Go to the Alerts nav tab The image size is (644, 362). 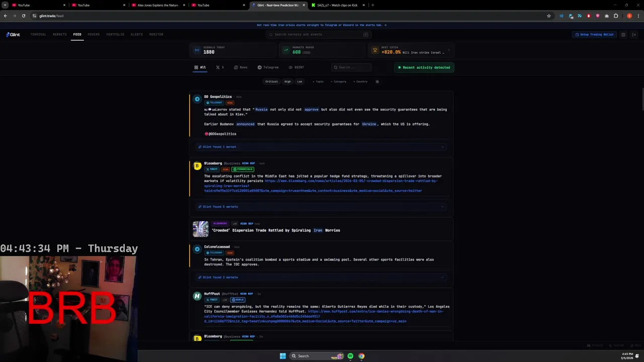[137, 35]
